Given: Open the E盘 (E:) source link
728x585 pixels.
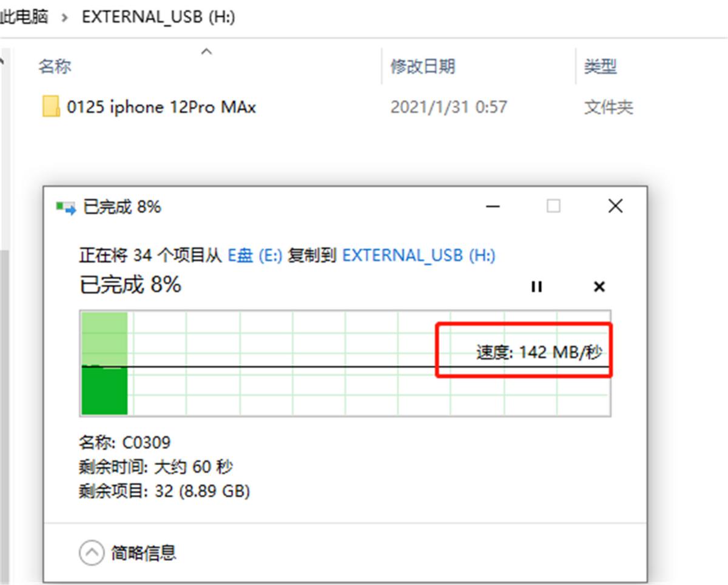Looking at the screenshot, I should [x=255, y=255].
